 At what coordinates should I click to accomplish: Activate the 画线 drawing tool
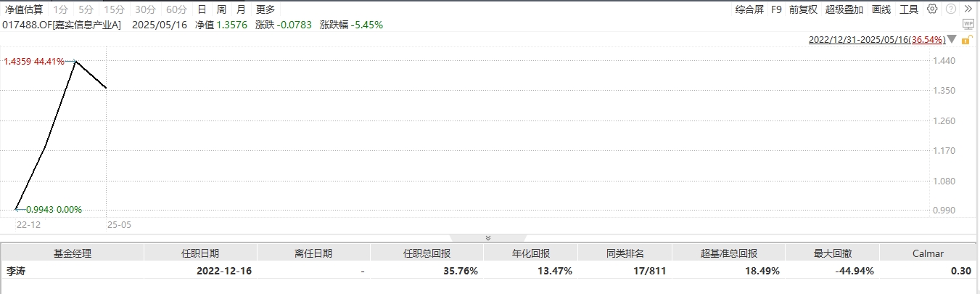881,9
